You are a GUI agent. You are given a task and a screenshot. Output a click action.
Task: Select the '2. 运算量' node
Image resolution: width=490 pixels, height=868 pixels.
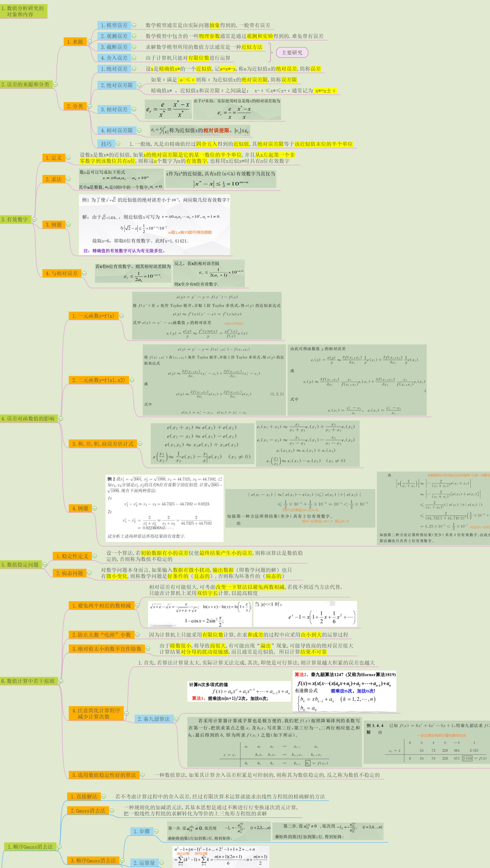(x=144, y=863)
